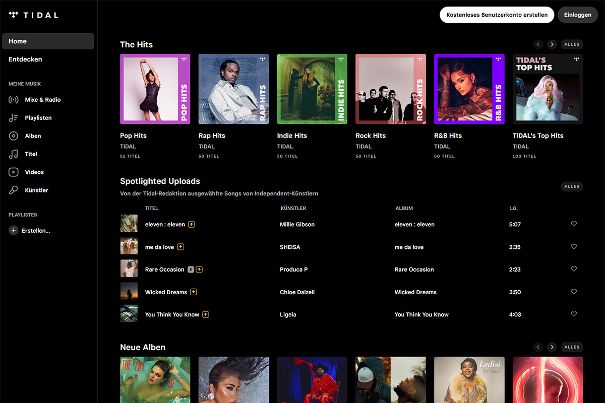
Task: Open Titel in the sidebar
Action: 32,153
